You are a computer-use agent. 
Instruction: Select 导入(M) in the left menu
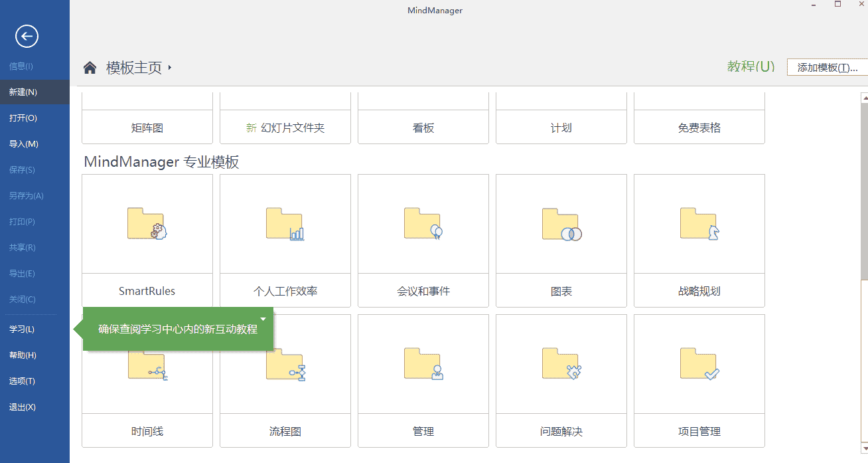24,144
